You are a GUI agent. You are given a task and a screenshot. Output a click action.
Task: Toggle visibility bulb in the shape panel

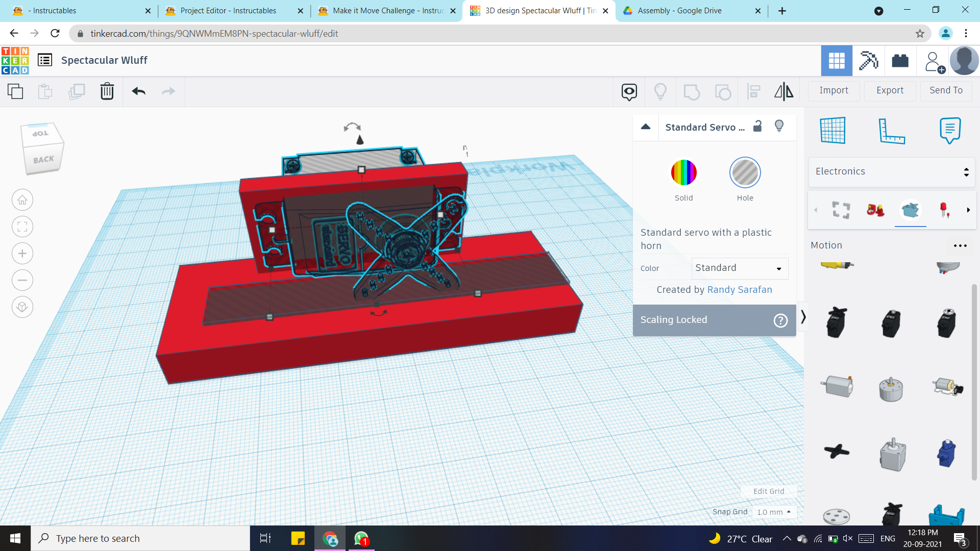tap(779, 127)
